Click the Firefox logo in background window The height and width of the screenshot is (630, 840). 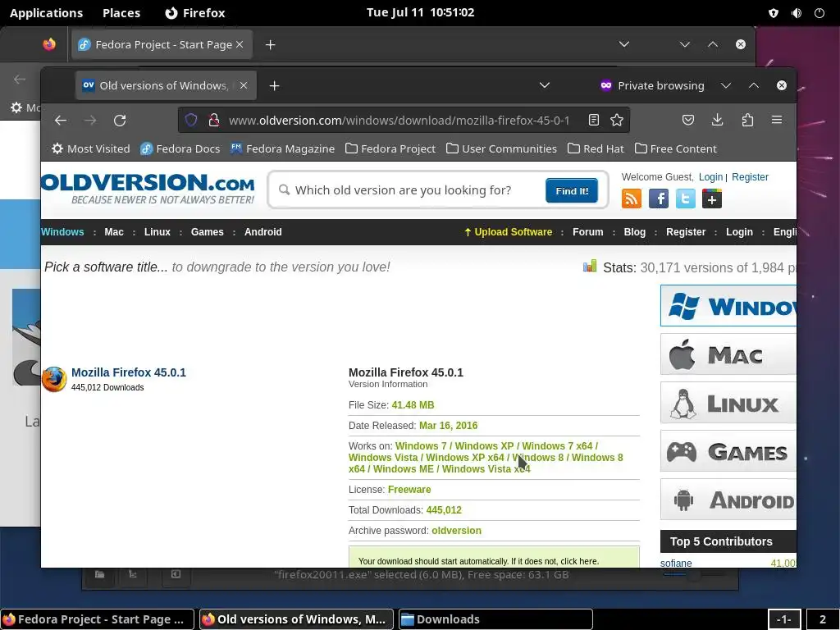coord(49,44)
